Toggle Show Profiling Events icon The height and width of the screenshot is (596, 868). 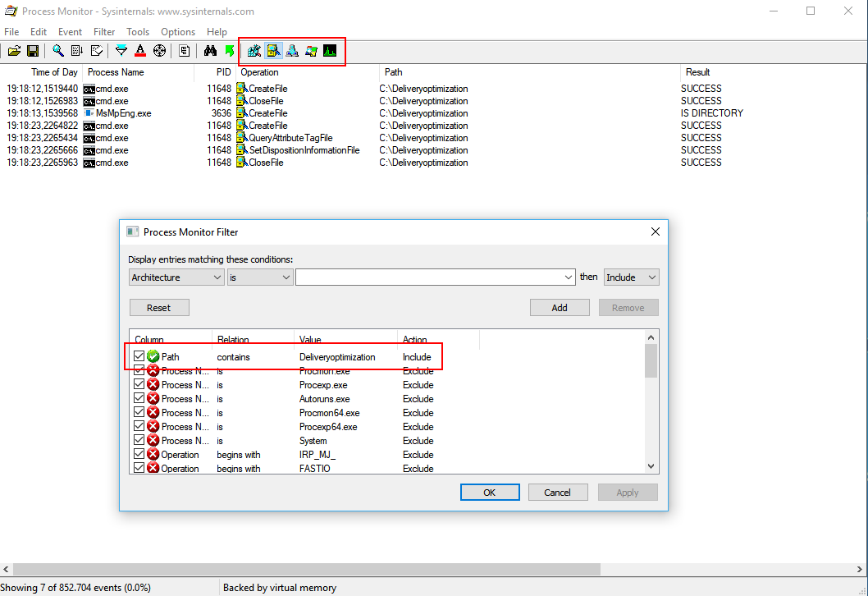coord(330,51)
